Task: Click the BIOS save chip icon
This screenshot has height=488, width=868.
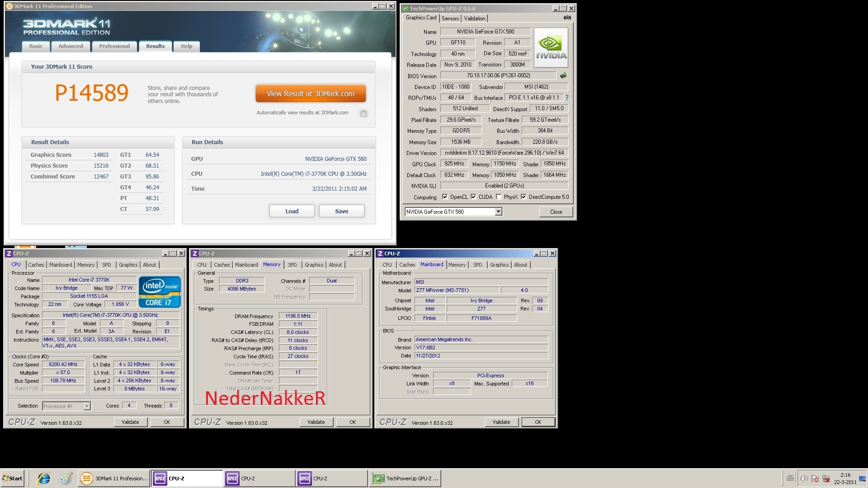Action: 563,75
